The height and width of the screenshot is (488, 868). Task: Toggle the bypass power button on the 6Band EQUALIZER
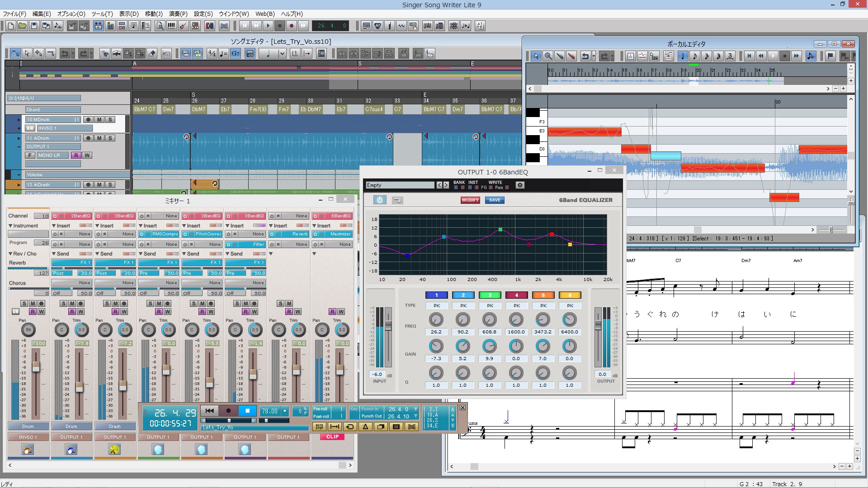[x=380, y=200]
